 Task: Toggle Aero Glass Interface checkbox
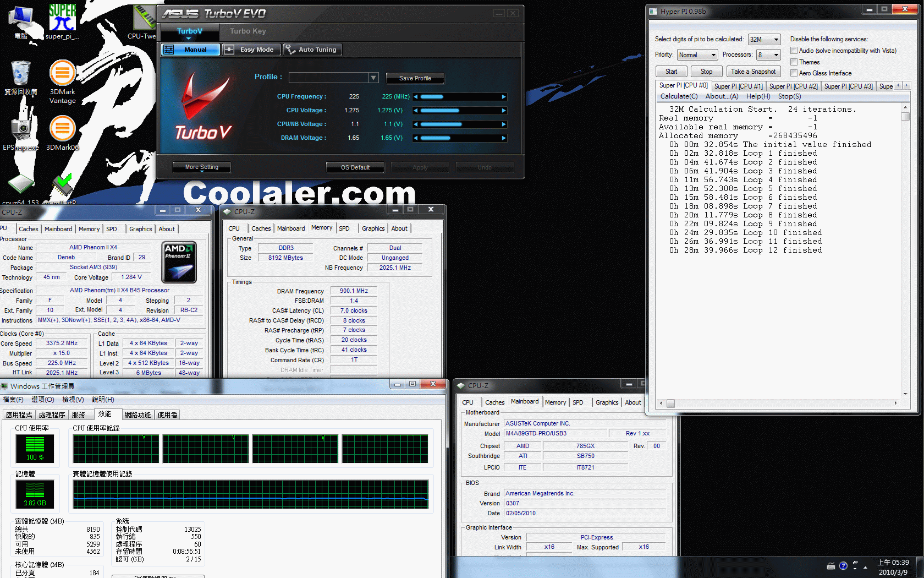pos(794,73)
